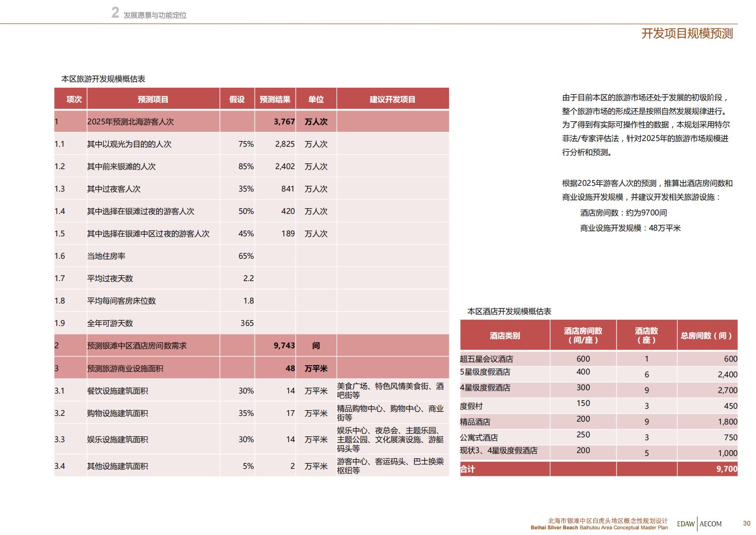This screenshot has width=756, height=535.
Task: Select row 其他设施建筑面积
Action: [x=251, y=466]
